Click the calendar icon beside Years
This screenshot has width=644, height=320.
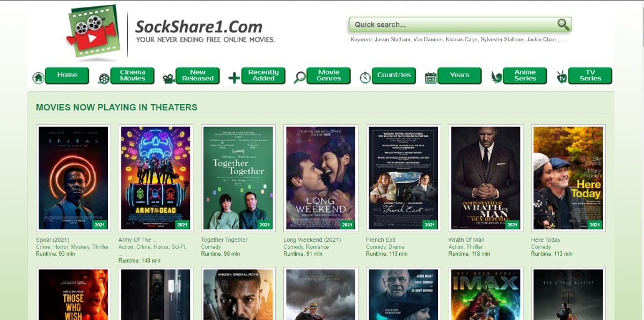430,78
